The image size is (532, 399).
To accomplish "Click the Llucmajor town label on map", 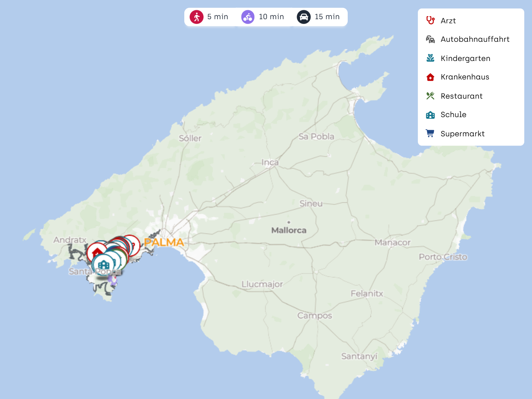I will coord(262,284).
